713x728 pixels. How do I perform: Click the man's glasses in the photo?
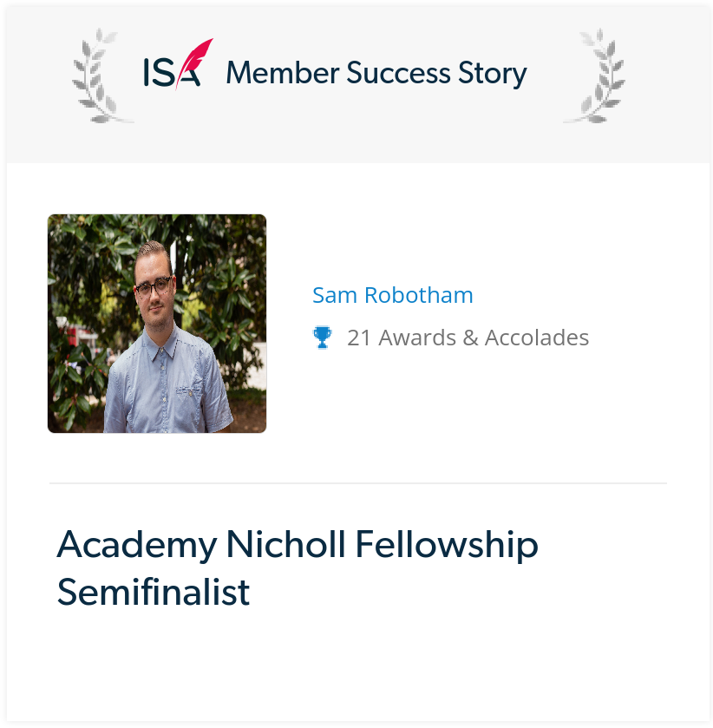coord(154,288)
